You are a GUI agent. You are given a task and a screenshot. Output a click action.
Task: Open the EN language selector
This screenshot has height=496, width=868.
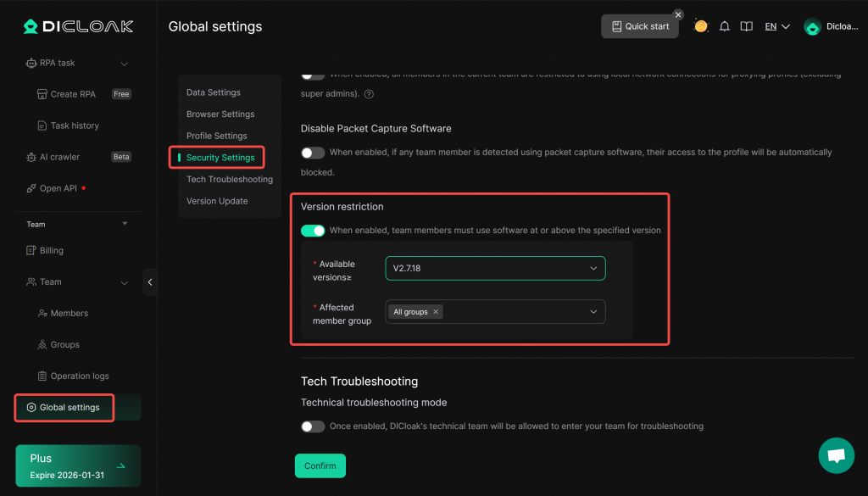click(776, 26)
